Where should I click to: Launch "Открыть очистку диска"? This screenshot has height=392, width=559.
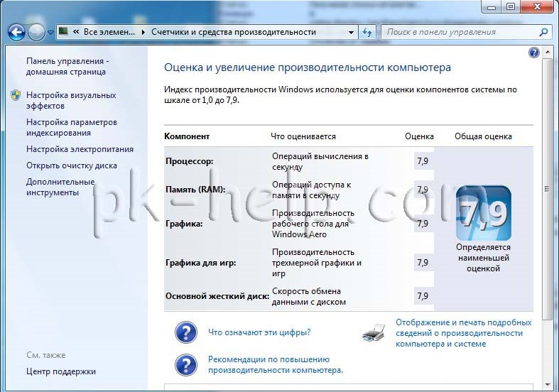coord(72,165)
